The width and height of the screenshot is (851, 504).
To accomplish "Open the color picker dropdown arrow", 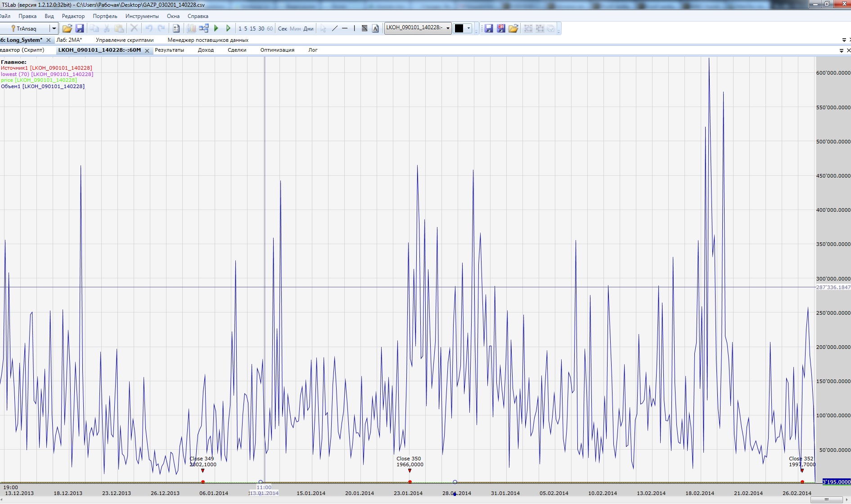I will (x=468, y=28).
